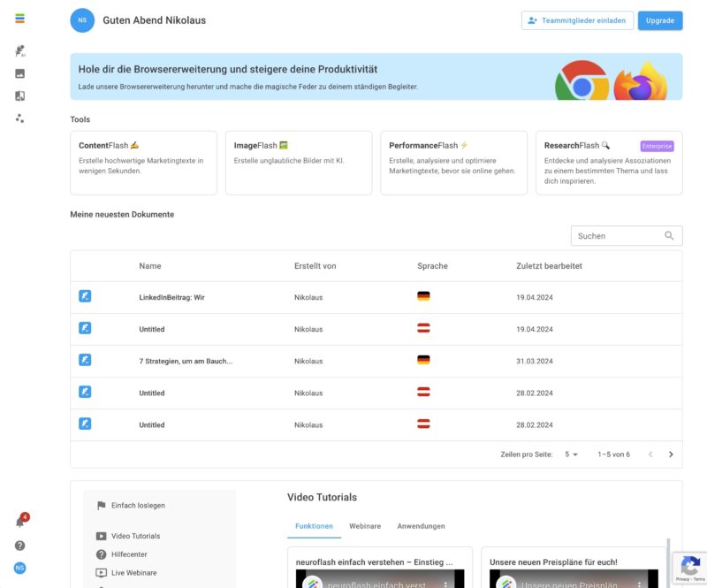Screen dimensions: 707x588
Task: Click the Chrome logo in the banner
Action: point(582,80)
